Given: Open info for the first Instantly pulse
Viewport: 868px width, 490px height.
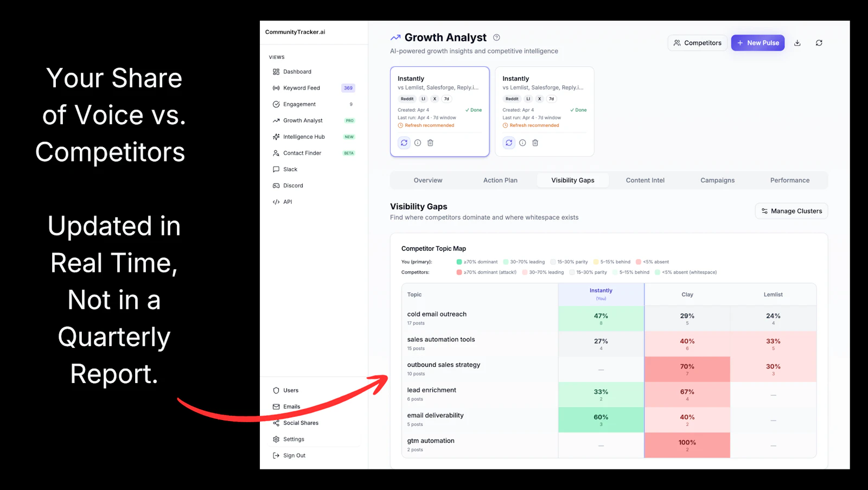Looking at the screenshot, I should click(417, 142).
